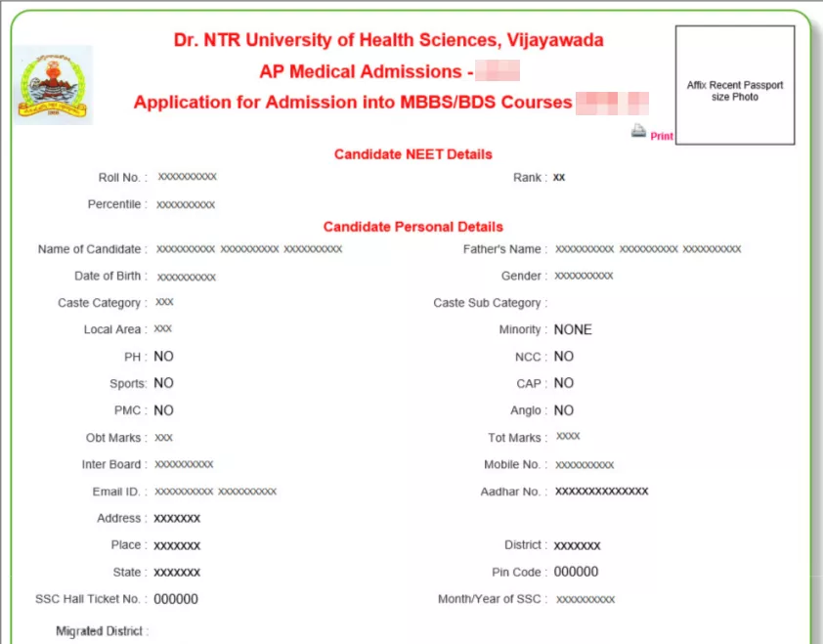This screenshot has width=823, height=644.
Task: Select the Mobile No. entry
Action: coord(585,464)
